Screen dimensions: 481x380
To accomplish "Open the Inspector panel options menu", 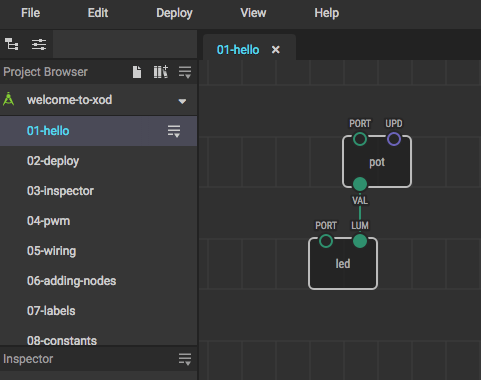I will point(185,359).
